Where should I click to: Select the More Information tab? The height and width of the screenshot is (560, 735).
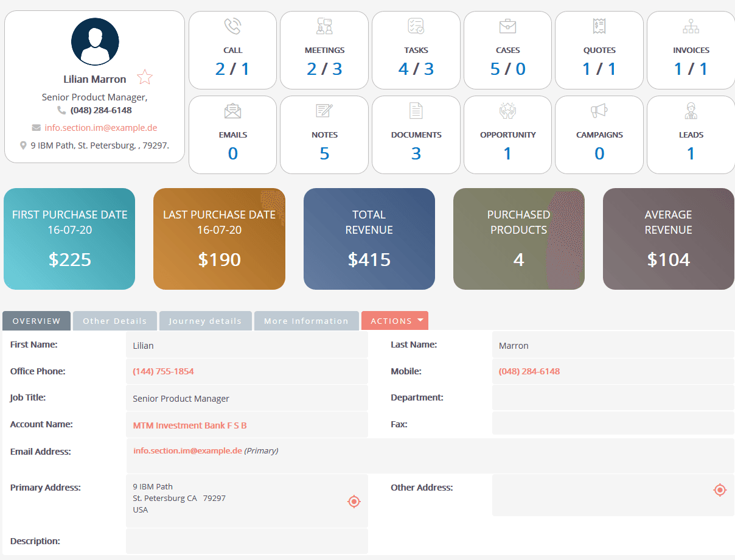click(x=306, y=320)
